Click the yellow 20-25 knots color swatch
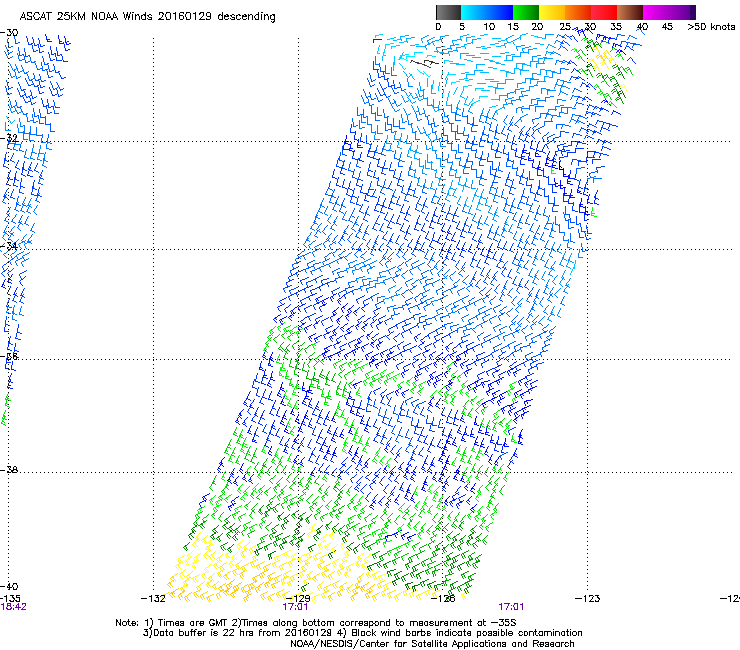The height and width of the screenshot is (650, 740). pyautogui.click(x=552, y=12)
